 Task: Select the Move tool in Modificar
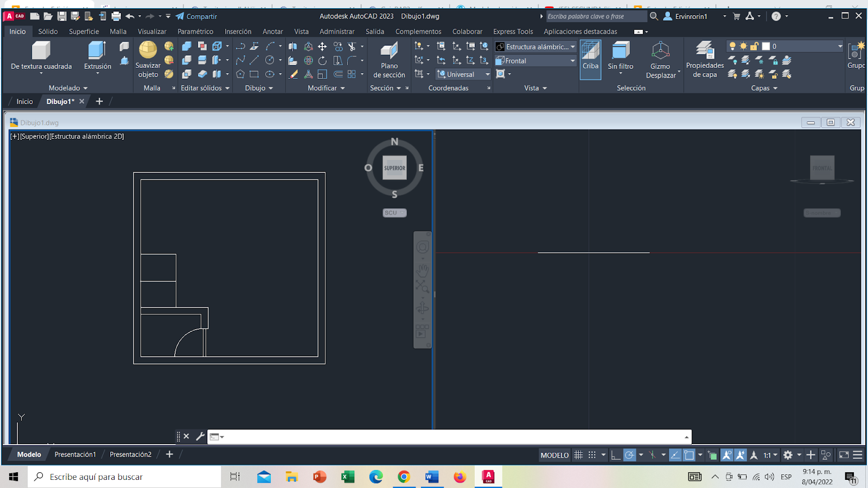click(322, 47)
